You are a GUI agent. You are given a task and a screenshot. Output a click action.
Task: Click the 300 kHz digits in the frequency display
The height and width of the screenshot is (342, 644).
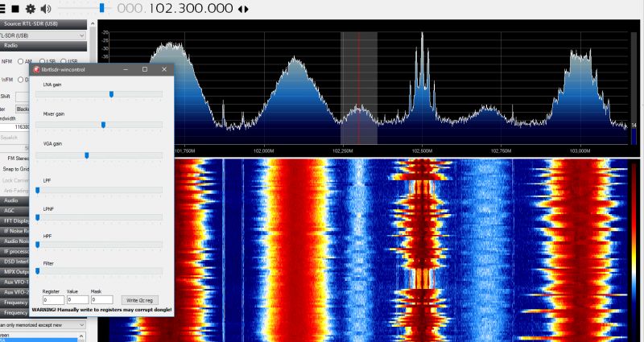[189, 9]
